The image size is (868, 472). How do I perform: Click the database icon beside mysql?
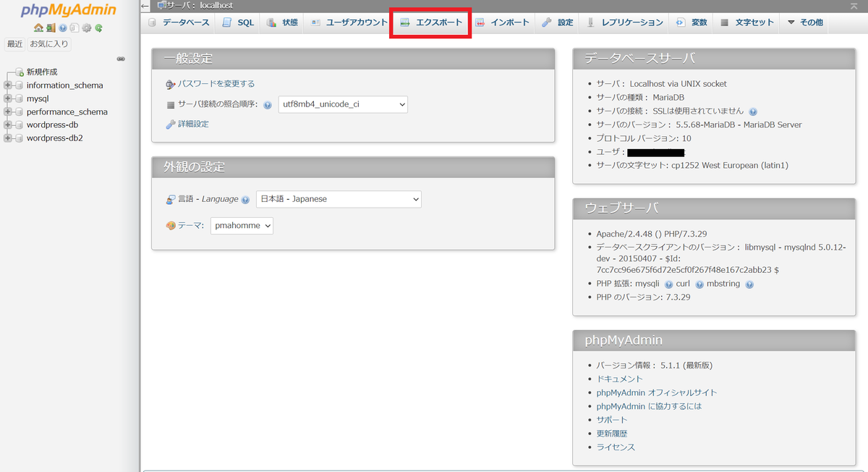(x=20, y=98)
